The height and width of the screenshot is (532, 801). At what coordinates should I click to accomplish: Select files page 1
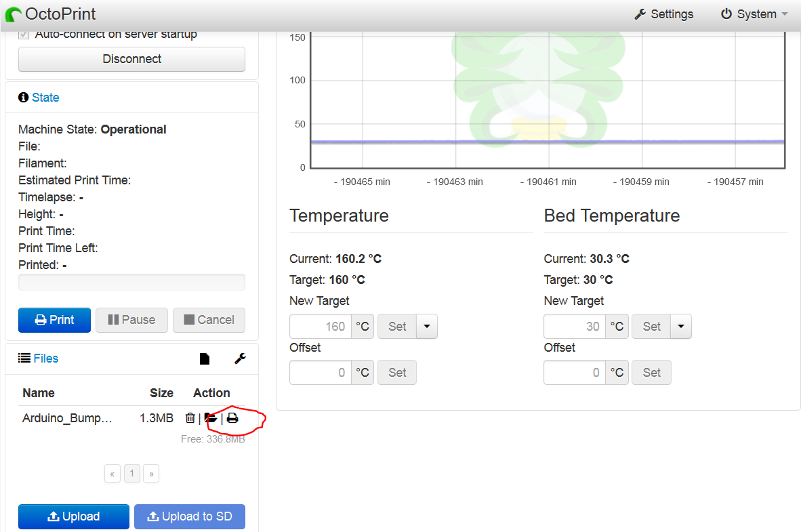coord(131,473)
